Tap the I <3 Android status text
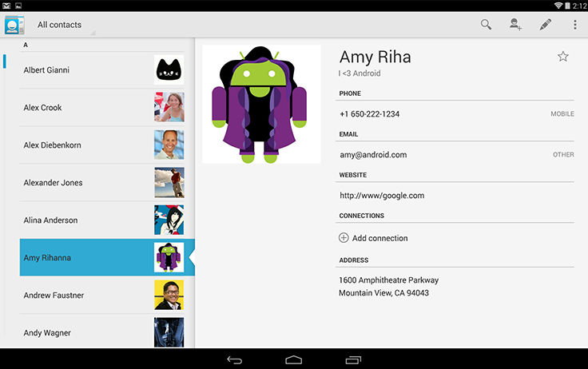The width and height of the screenshot is (588, 369). tap(360, 73)
